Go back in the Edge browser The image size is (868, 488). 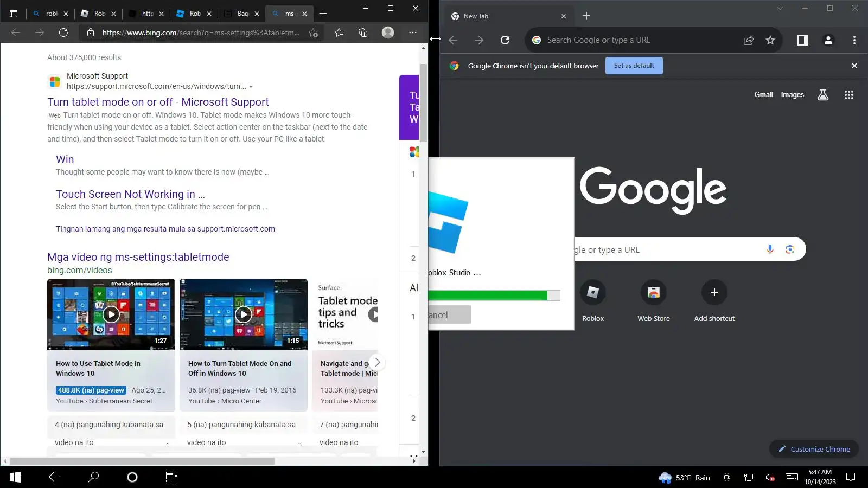16,33
